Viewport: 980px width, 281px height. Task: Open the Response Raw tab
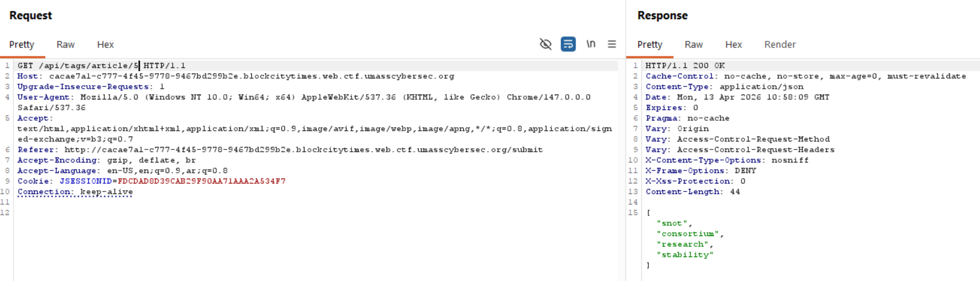point(694,44)
